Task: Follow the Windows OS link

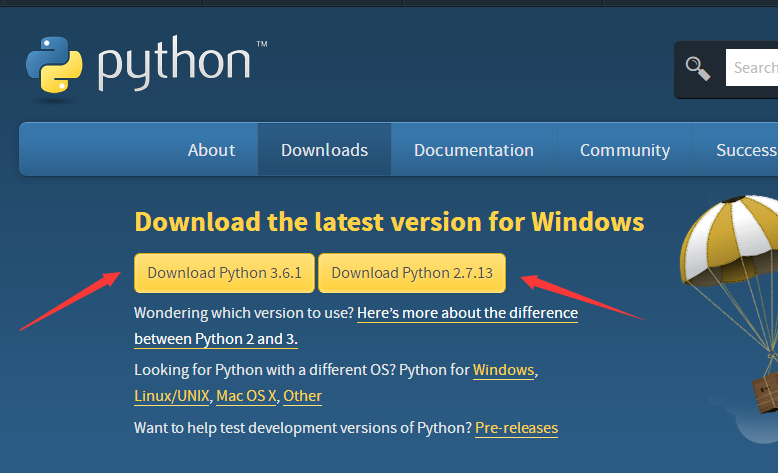Action: coord(503,370)
